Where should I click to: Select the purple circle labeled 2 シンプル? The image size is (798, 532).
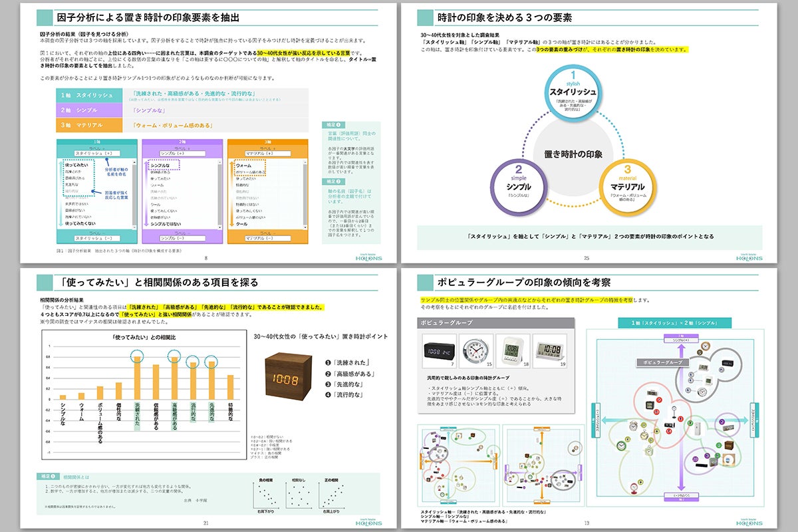point(520,188)
